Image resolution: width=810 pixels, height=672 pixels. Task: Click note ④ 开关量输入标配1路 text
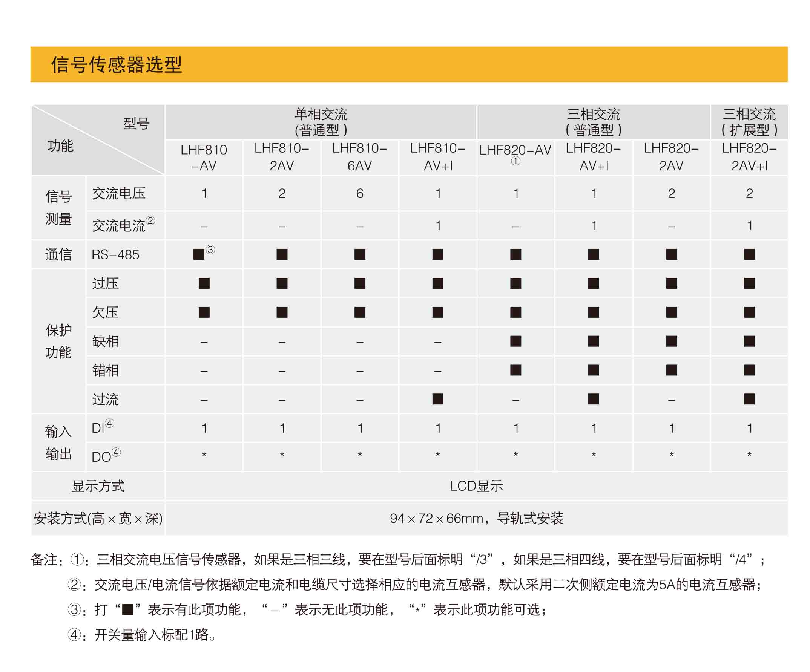[154, 635]
